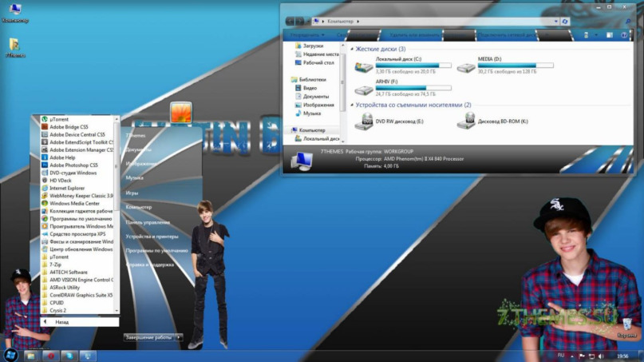This screenshot has height=362, width=644.
Task: Open the arrow next to Завершение работы
Action: (x=179, y=337)
